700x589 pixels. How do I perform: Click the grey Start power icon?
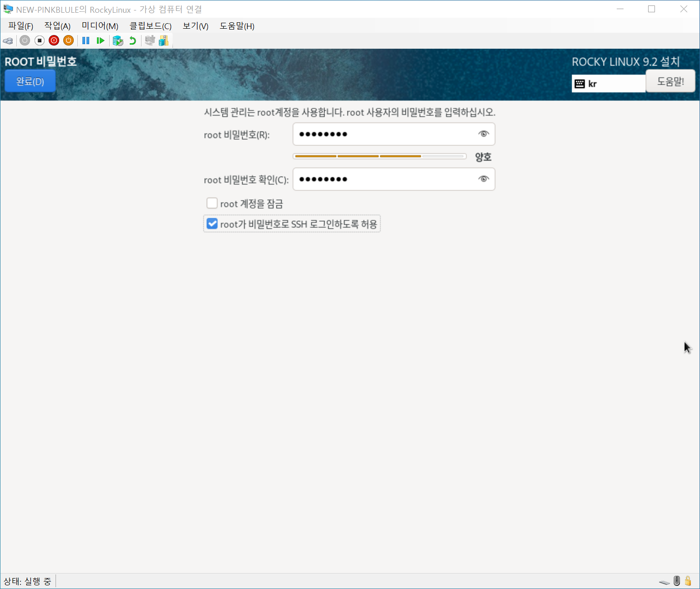(x=25, y=41)
